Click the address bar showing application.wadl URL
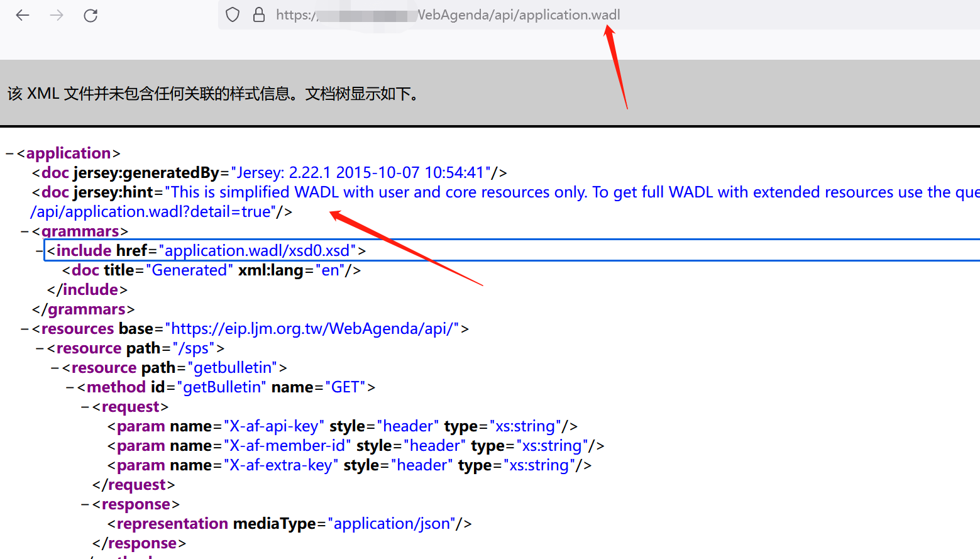Screen dimensions: 980x559 (x=598, y=14)
